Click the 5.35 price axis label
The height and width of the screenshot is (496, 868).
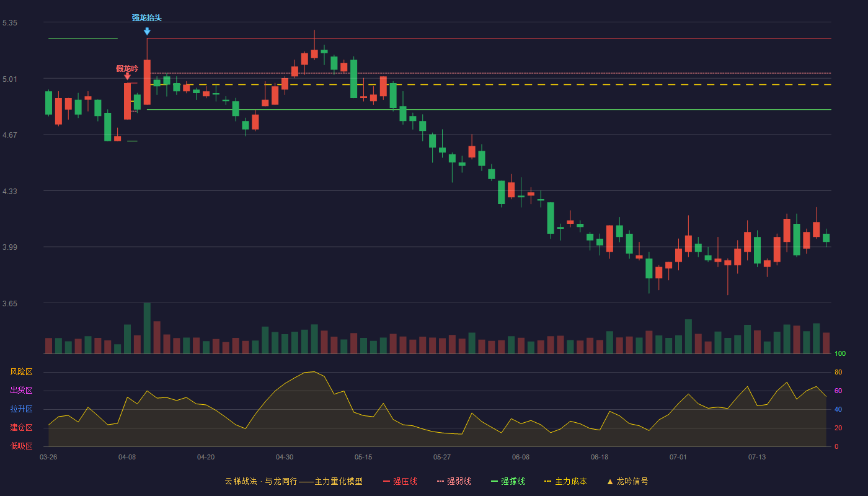coord(10,23)
